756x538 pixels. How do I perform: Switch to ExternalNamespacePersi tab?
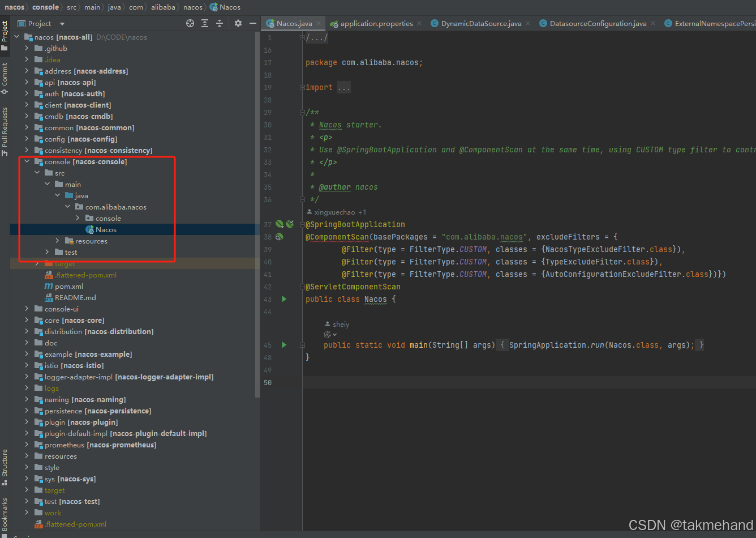pyautogui.click(x=710, y=24)
